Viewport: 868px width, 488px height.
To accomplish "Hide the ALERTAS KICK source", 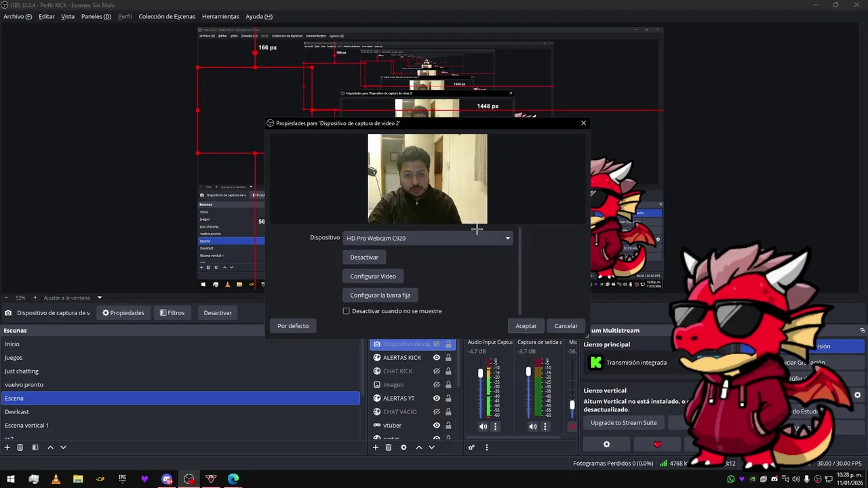I will click(x=437, y=358).
